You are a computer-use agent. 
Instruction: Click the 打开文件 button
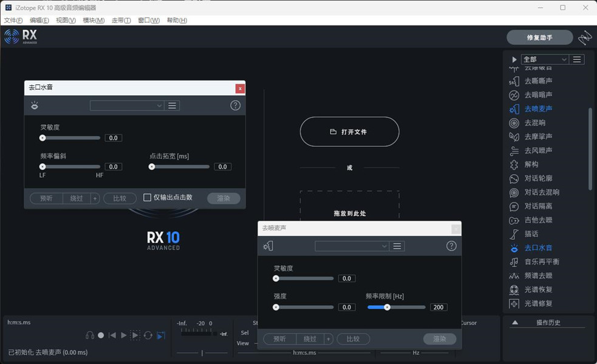[x=350, y=132]
